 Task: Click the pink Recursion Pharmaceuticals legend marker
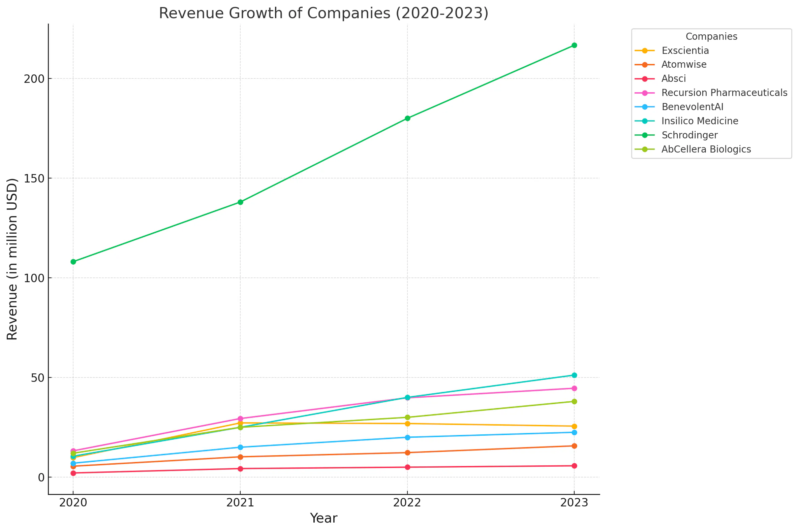coord(645,93)
